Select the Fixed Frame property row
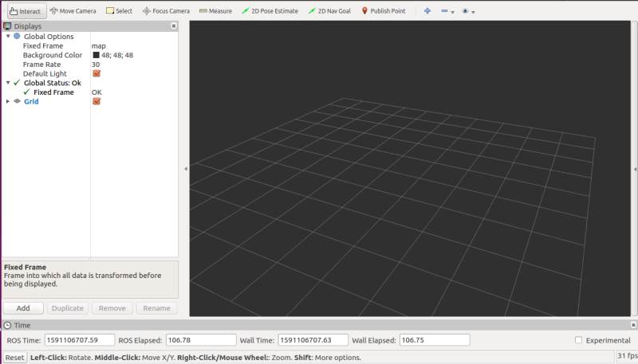Viewport: 638px width, 364px height. 90,46
